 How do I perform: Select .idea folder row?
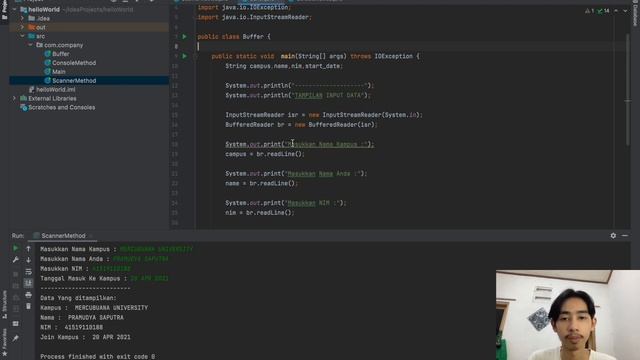pos(89,18)
